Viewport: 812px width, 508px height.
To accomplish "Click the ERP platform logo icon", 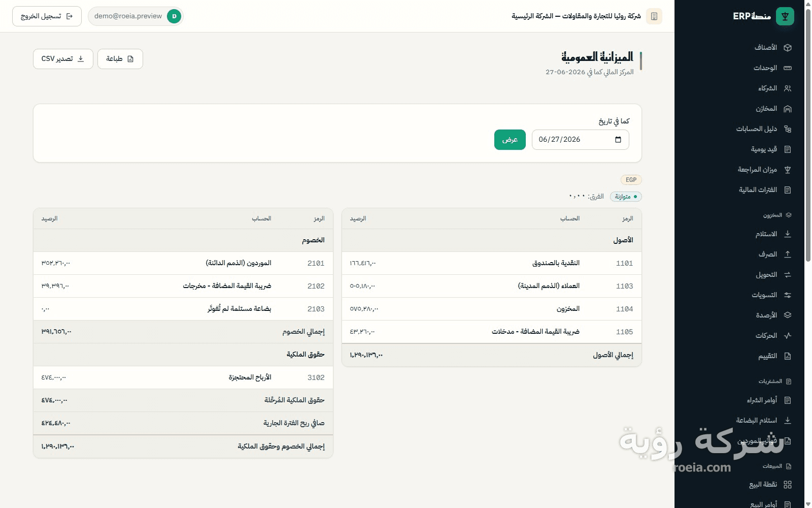I will click(785, 16).
